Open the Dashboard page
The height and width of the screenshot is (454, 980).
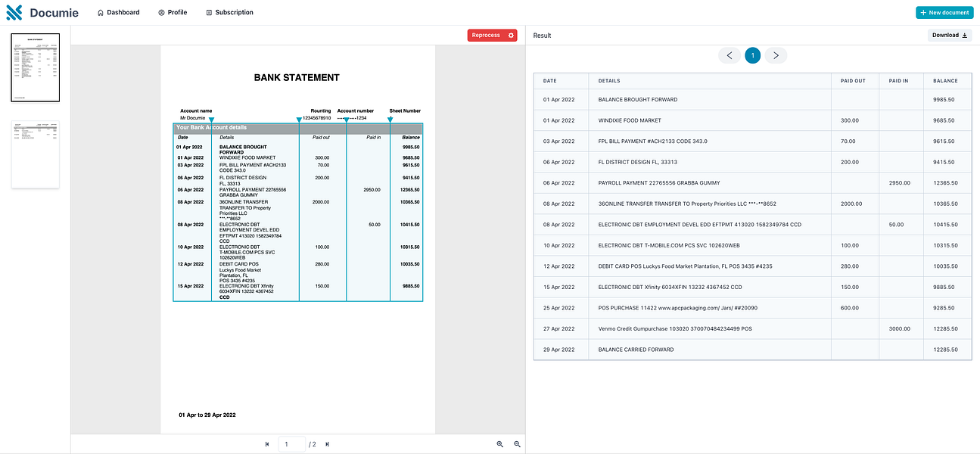[119, 13]
